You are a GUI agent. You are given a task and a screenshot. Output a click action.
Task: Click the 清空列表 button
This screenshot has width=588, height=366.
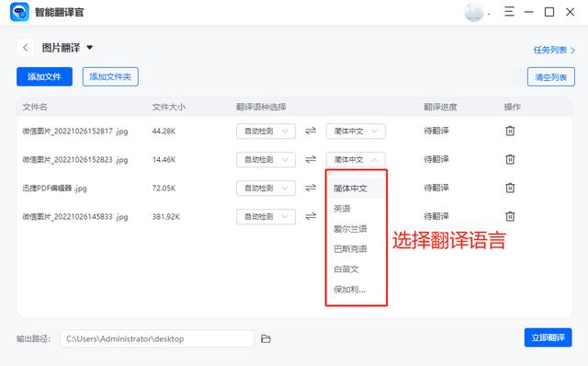click(551, 77)
